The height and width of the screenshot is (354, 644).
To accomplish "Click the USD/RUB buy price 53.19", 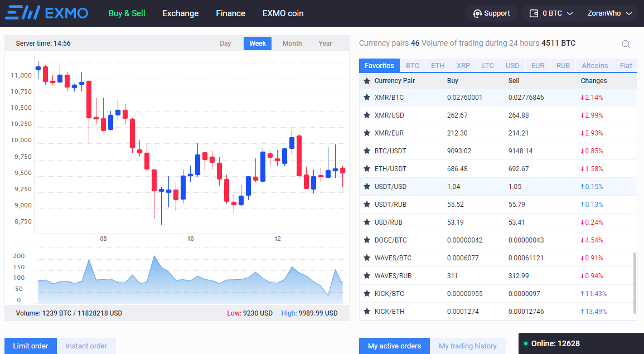I will coord(455,222).
